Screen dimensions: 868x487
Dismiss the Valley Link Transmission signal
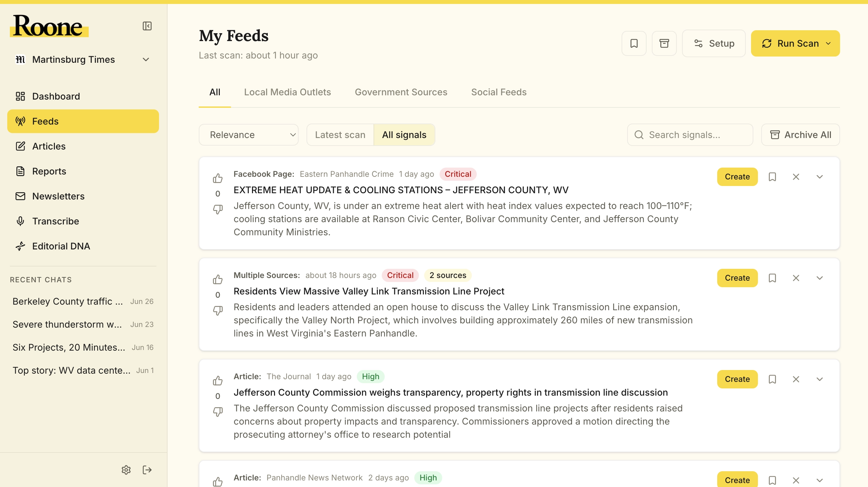[x=796, y=278]
